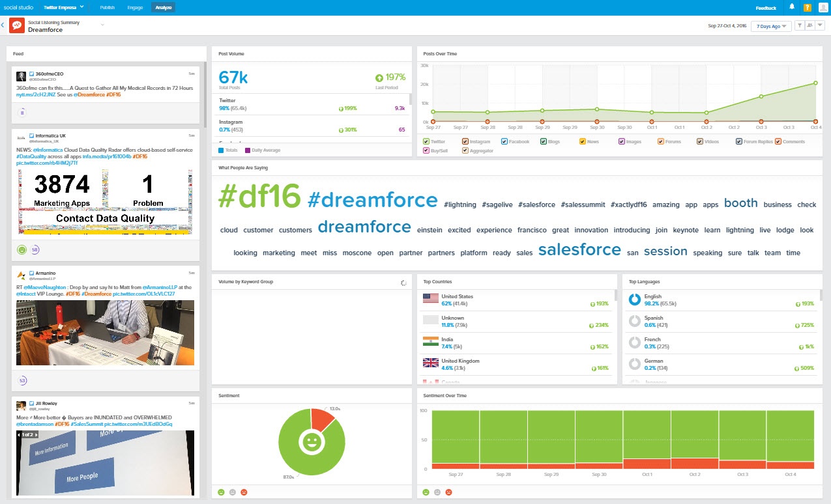
Task: Click the Armanino profile logo
Action: [21, 274]
